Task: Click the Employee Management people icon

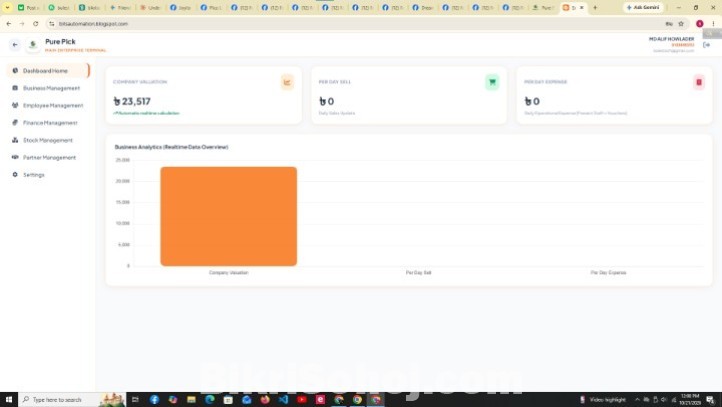Action: point(15,105)
